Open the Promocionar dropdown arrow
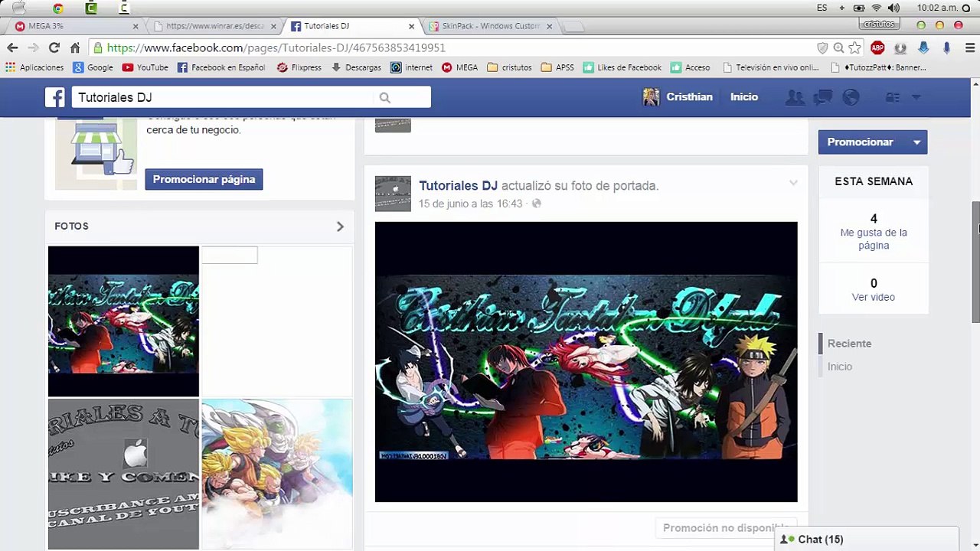The image size is (980, 551). 916,142
